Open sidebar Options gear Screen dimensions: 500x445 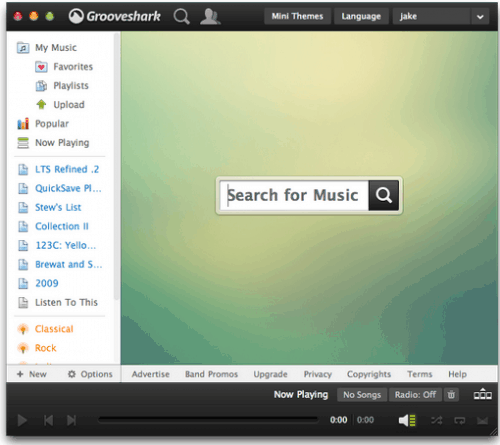(x=90, y=374)
